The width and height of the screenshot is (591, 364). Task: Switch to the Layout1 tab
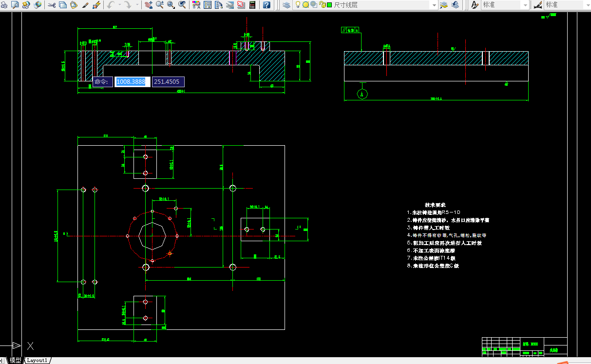point(37,360)
